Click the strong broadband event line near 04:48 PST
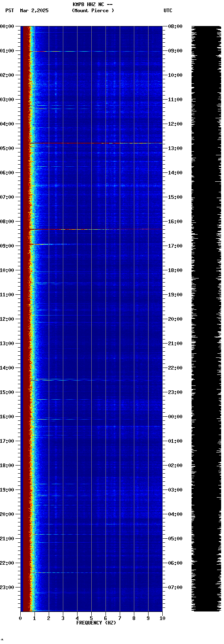 [95, 143]
